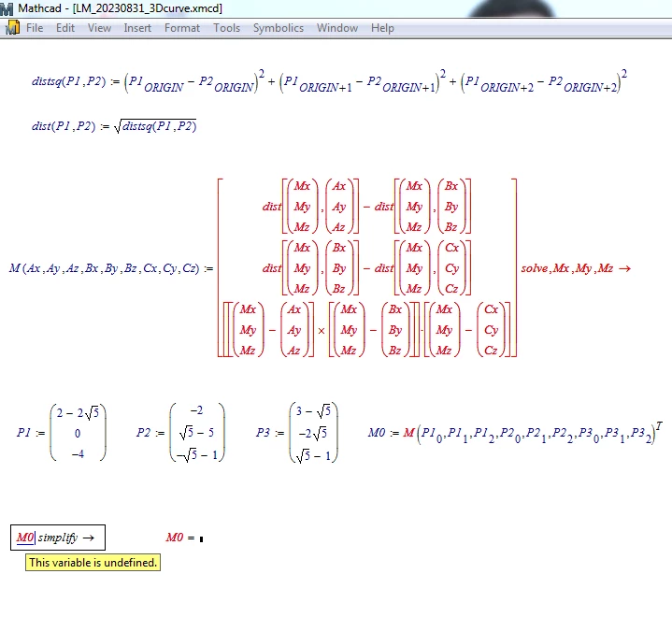Screen dimensions: 672x617
Task: Click the cross product × operator
Action: coord(322,331)
